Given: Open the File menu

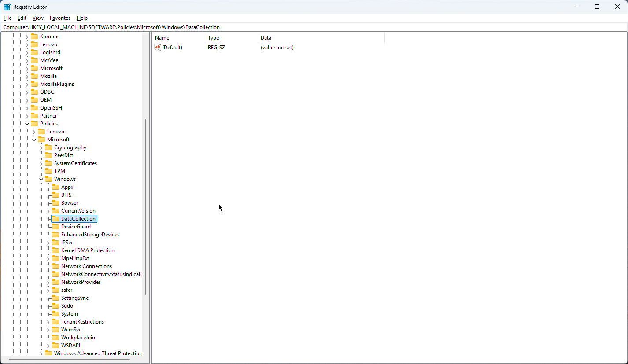Looking at the screenshot, I should click(7, 18).
